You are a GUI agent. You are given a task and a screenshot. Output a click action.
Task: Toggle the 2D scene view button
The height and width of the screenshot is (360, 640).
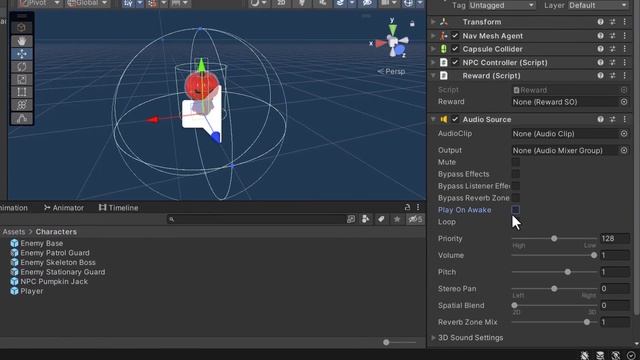pos(281,3)
